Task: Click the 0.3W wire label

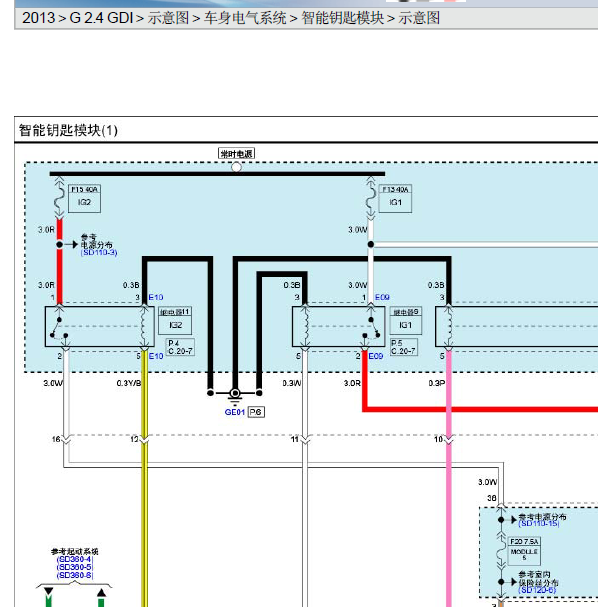Action: [292, 383]
